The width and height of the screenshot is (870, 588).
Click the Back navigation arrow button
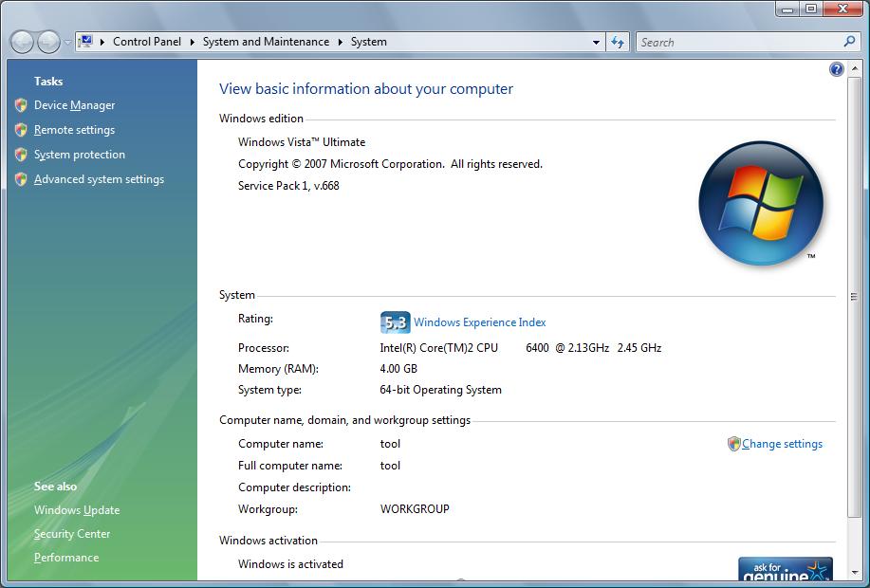[x=22, y=42]
